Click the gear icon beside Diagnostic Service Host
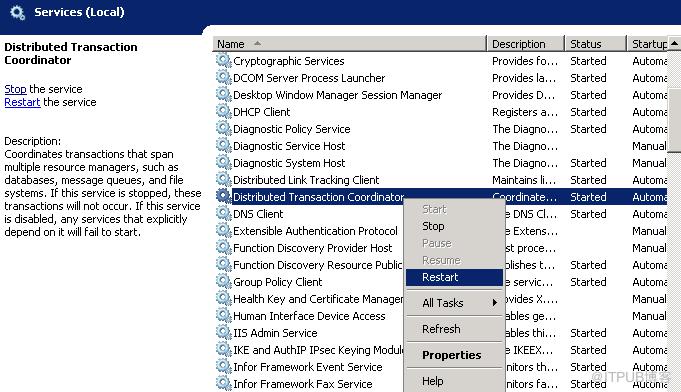This screenshot has width=681, height=392. pyautogui.click(x=223, y=145)
